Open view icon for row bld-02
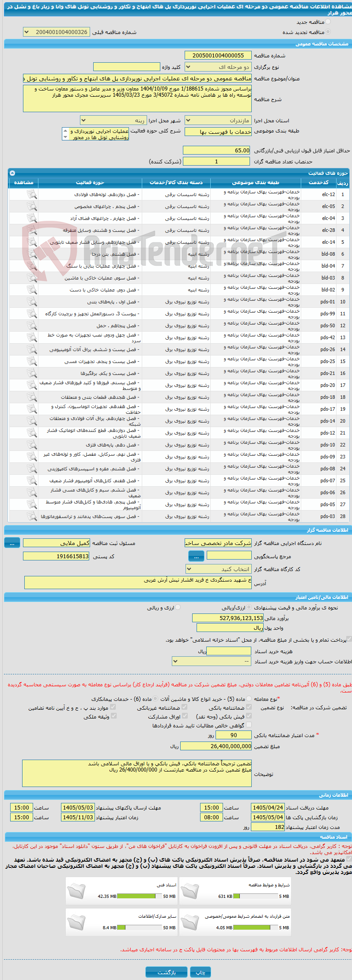 (32, 290)
